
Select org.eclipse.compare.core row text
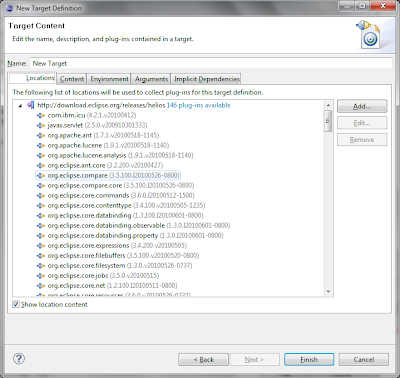[x=121, y=185]
